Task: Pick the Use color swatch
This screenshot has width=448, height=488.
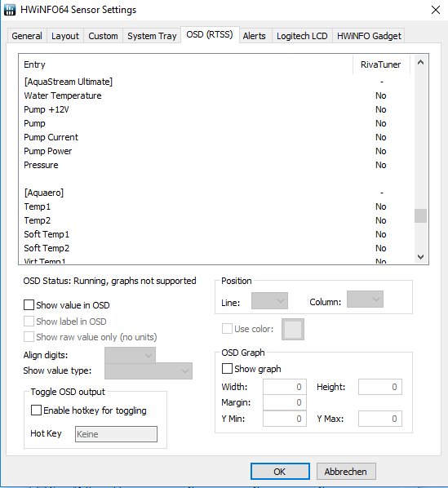Action: pos(293,329)
